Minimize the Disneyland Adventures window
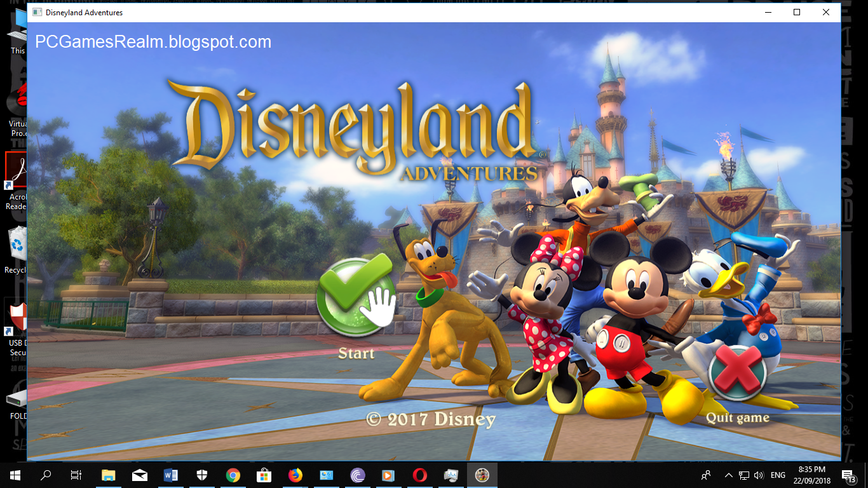This screenshot has width=868, height=488. [768, 12]
